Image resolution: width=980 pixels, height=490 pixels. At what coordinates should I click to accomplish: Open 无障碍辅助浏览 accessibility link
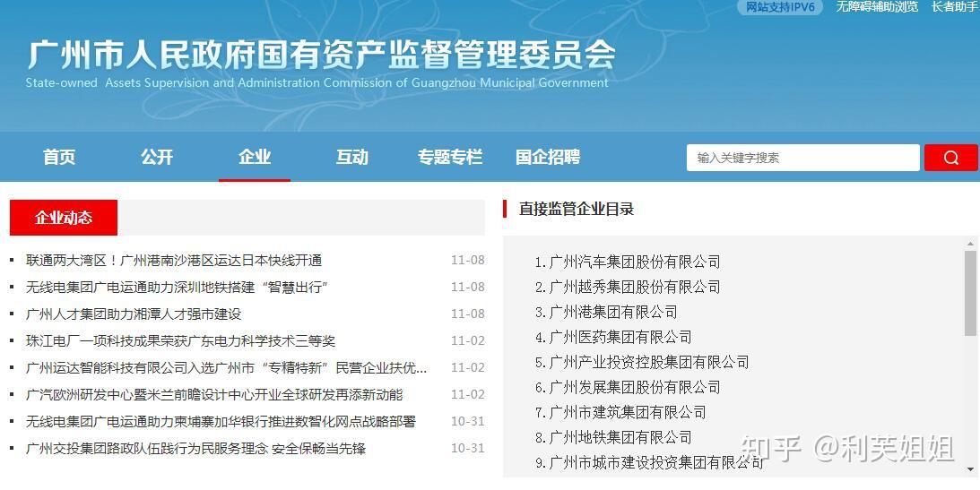click(877, 7)
